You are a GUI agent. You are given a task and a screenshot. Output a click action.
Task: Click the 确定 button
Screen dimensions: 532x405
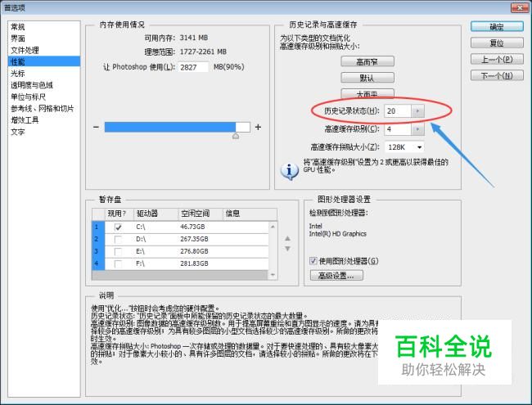[x=497, y=27]
